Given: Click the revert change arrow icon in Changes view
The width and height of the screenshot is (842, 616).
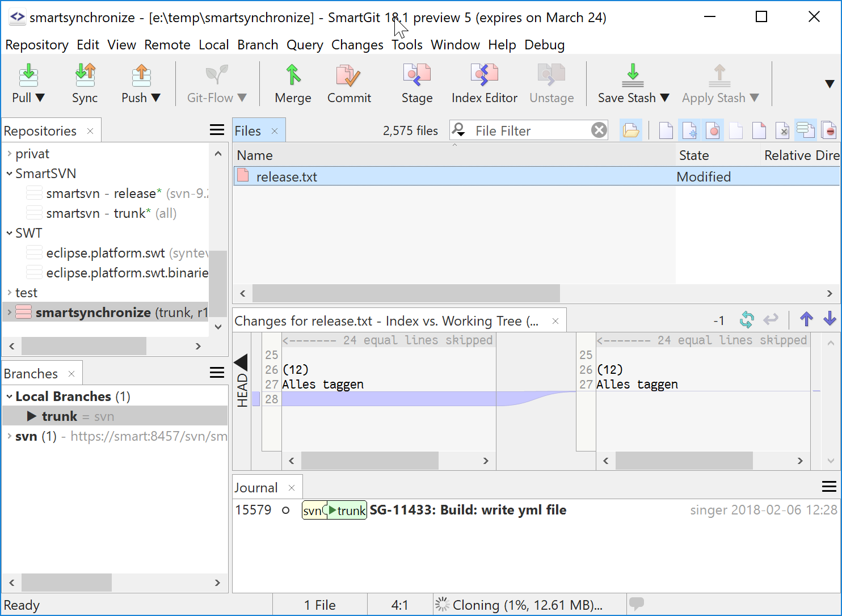Looking at the screenshot, I should coord(771,320).
